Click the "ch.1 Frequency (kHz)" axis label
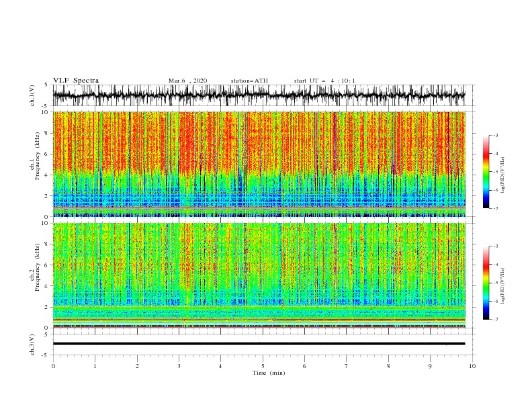The image size is (532, 411). [x=35, y=156]
